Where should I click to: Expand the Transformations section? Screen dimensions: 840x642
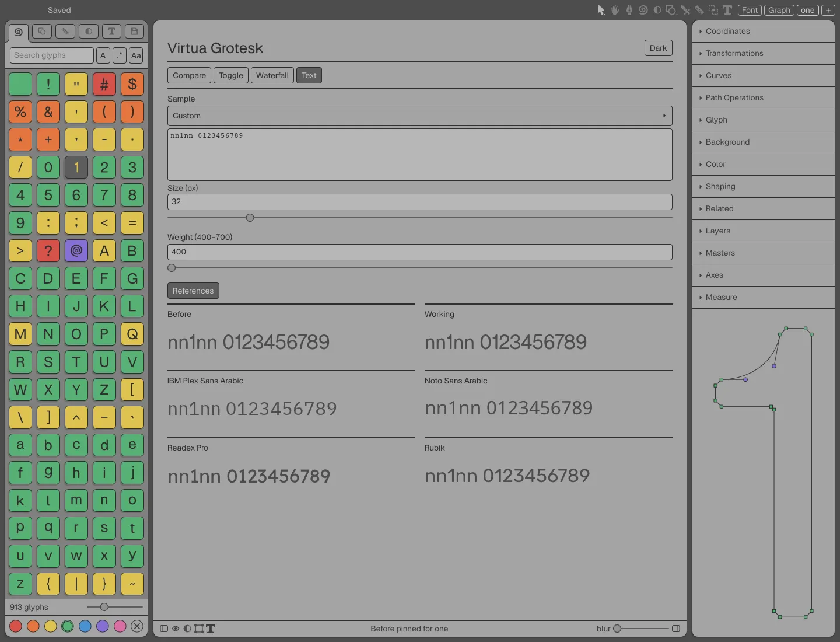pyautogui.click(x=764, y=53)
